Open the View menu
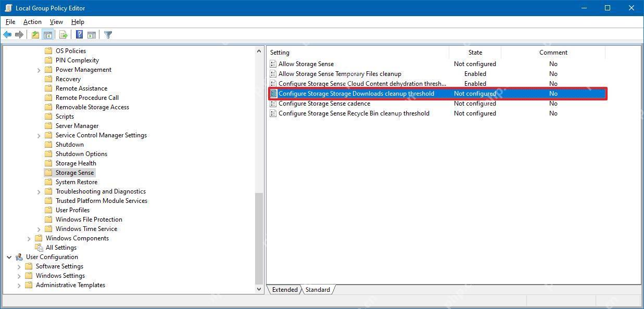The height and width of the screenshot is (309, 644). tap(56, 22)
